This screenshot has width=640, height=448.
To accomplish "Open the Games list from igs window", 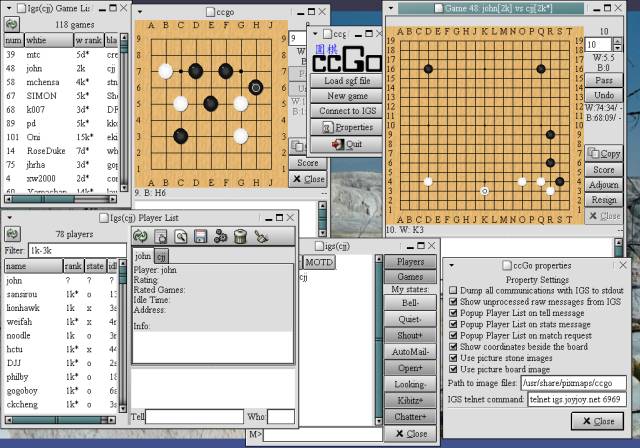I will 410,277.
